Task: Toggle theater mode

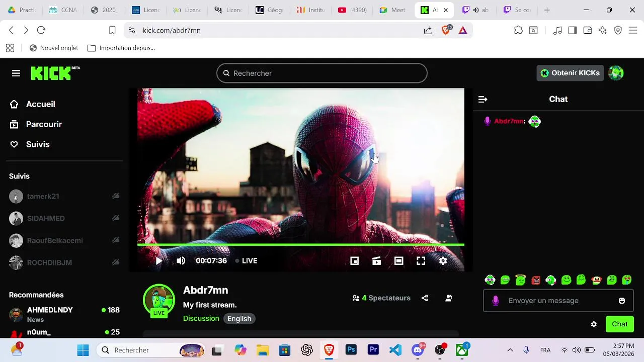Action: pos(399,260)
